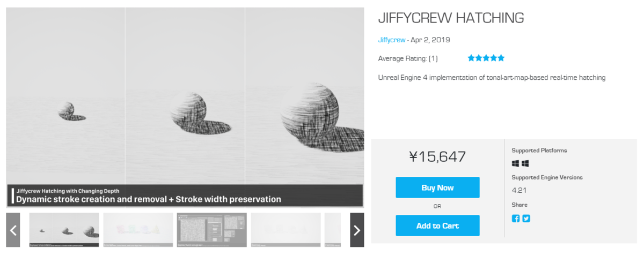The image size is (644, 255).
Task: Select the colored spheres thumbnail
Action: coord(138,230)
